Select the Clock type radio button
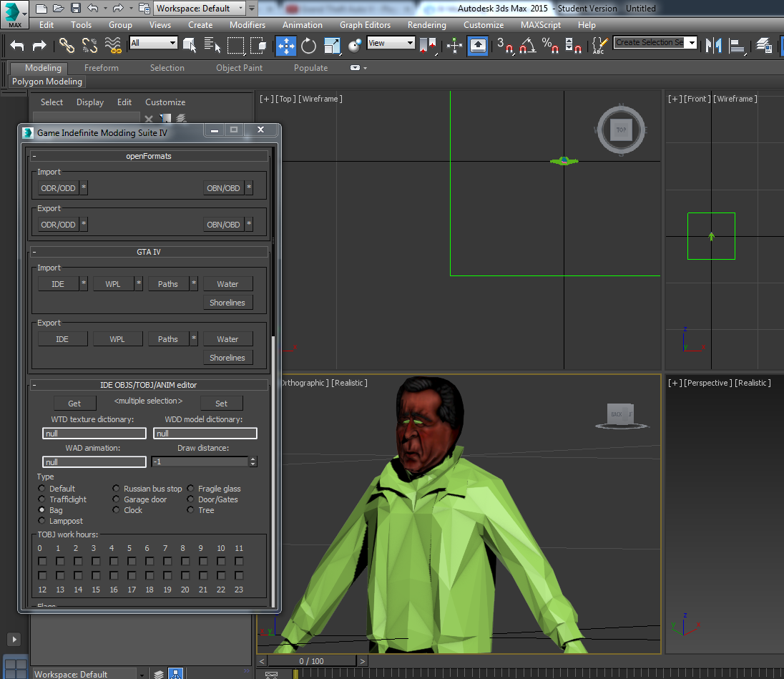The width and height of the screenshot is (784, 679). click(x=116, y=509)
